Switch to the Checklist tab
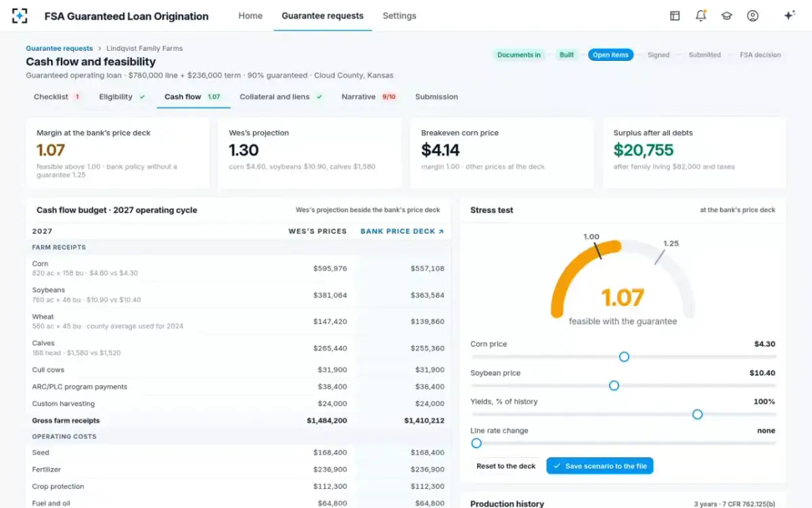This screenshot has height=508, width=812. tap(58, 97)
